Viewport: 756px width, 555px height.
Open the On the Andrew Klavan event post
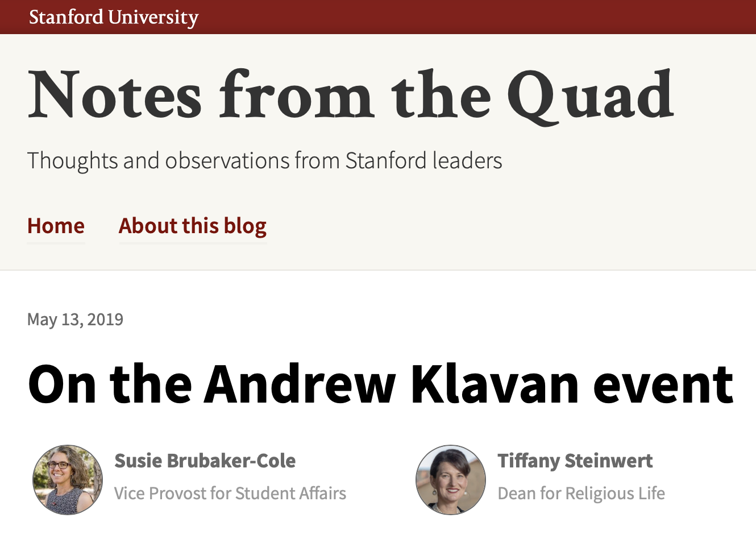[x=380, y=385]
